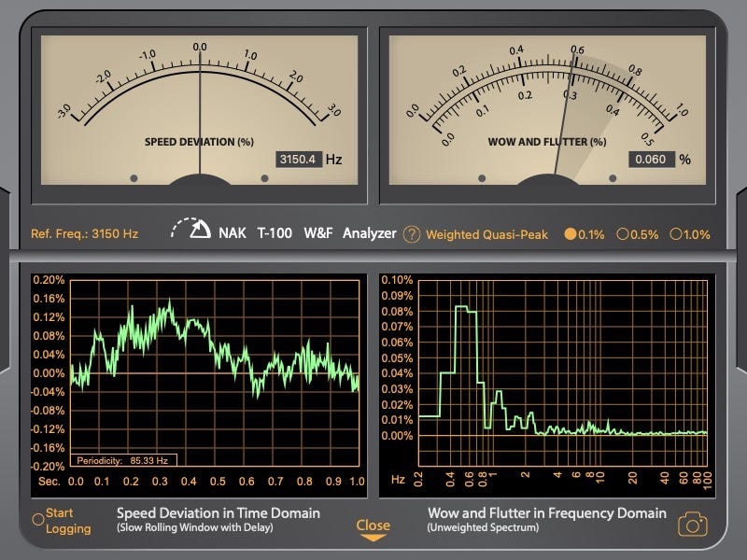747x560 pixels.
Task: Click the Speed Deviation (%) meter label
Action: [199, 142]
